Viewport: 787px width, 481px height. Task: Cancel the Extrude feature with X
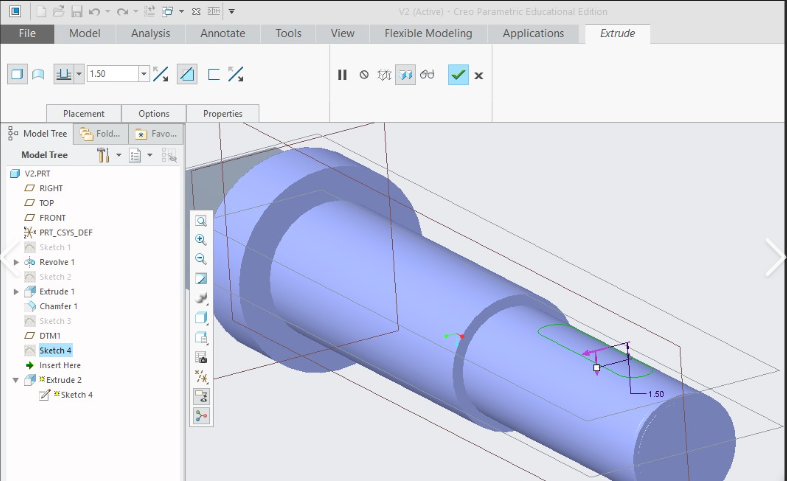(x=479, y=75)
